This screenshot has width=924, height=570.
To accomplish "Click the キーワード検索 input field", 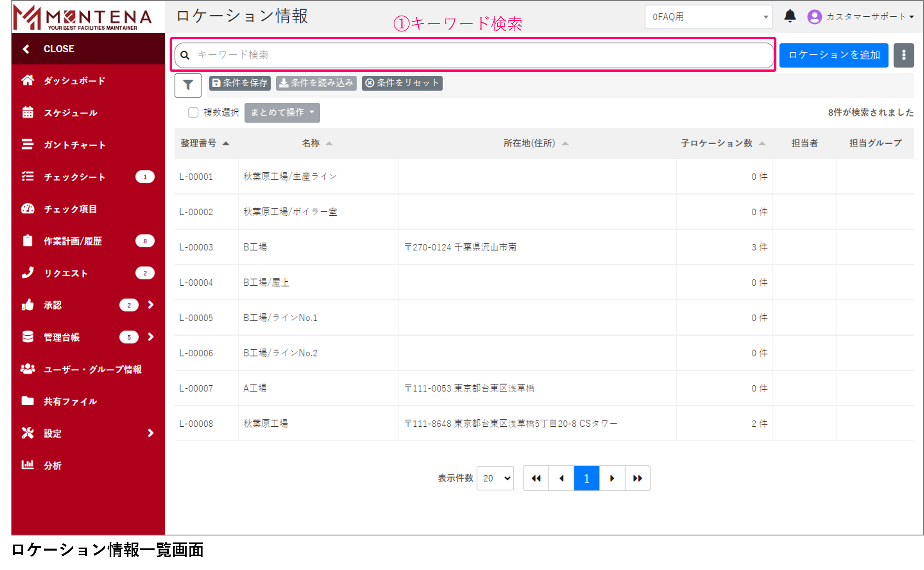I will tap(475, 55).
